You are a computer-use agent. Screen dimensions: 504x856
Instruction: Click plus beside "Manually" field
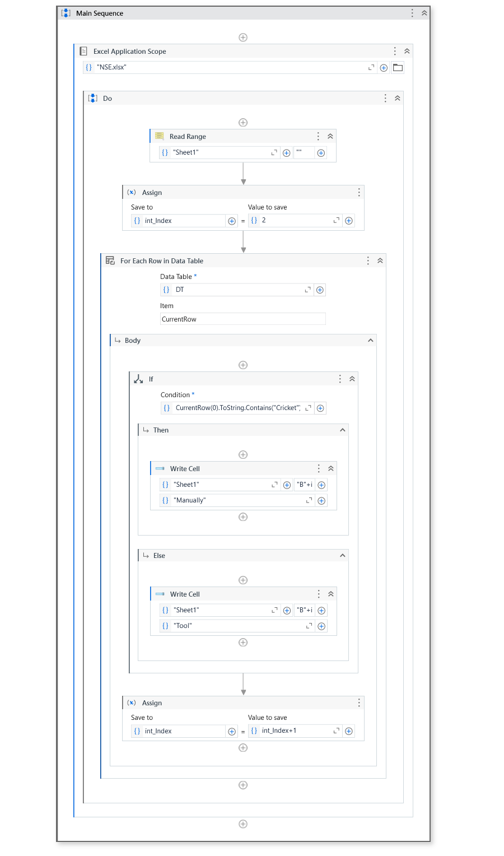tap(321, 501)
